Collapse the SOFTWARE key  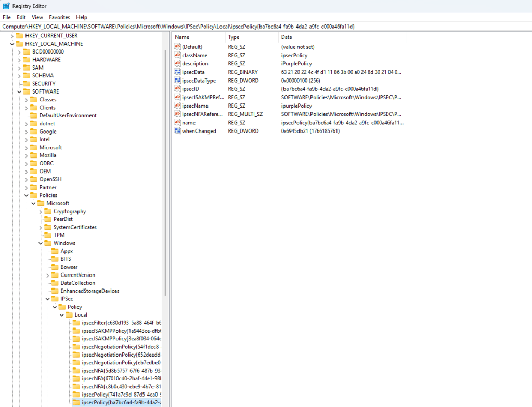pyautogui.click(x=19, y=91)
